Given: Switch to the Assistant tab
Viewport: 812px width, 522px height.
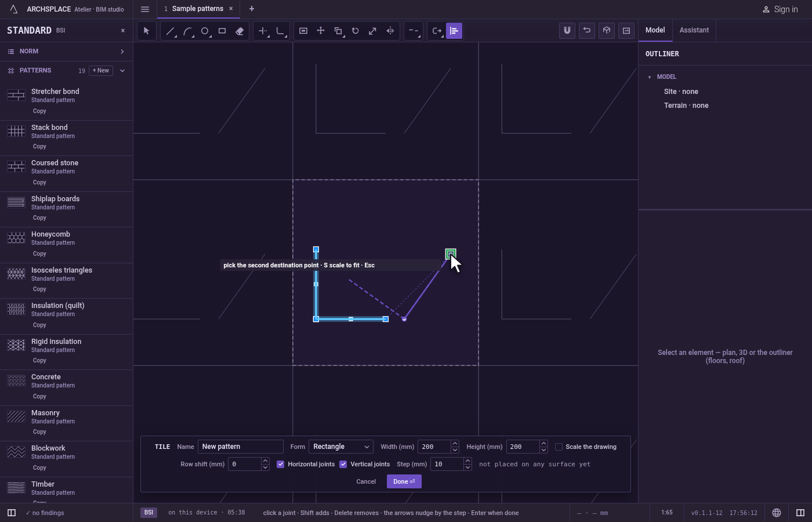Looking at the screenshot, I should pos(694,30).
